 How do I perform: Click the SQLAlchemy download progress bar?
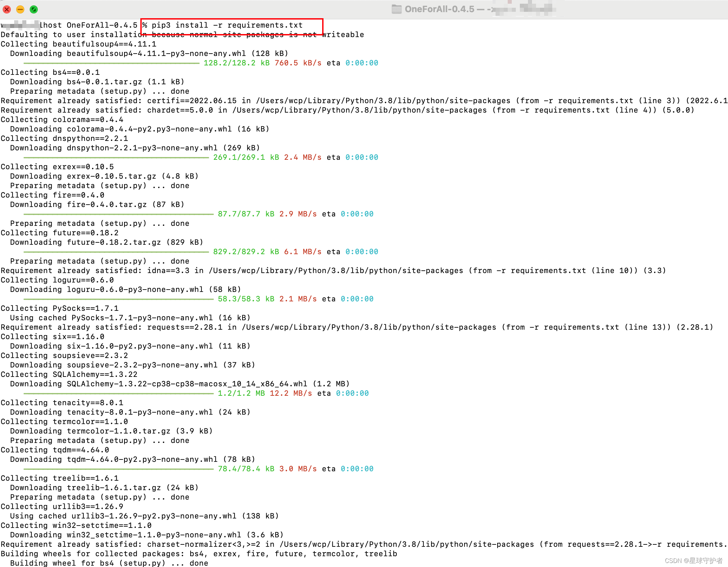pyautogui.click(x=118, y=393)
